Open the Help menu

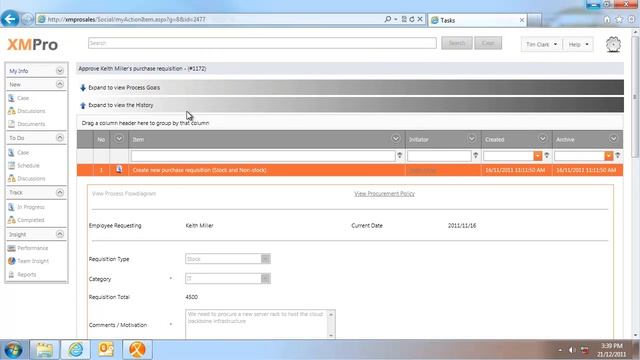click(x=578, y=44)
